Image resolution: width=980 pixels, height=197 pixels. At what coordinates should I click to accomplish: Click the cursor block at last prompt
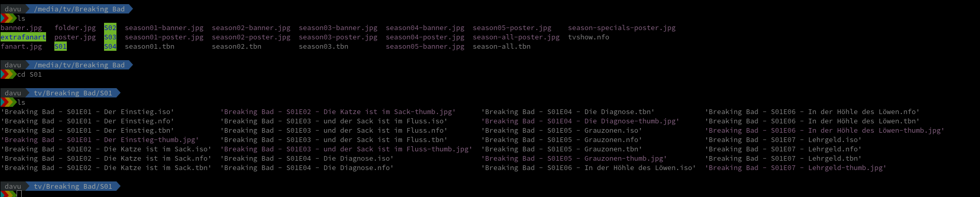19,194
